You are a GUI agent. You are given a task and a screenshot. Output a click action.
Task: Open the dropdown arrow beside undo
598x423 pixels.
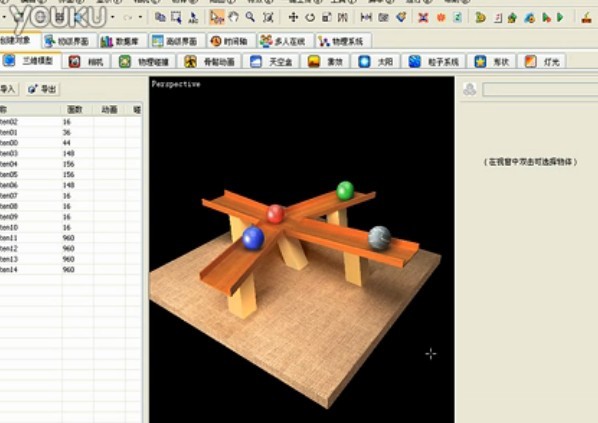113,17
